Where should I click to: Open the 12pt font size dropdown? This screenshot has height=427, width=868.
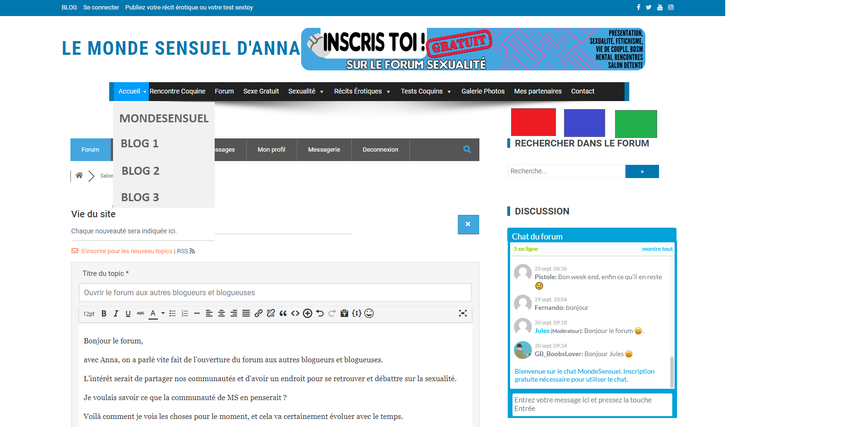89,314
